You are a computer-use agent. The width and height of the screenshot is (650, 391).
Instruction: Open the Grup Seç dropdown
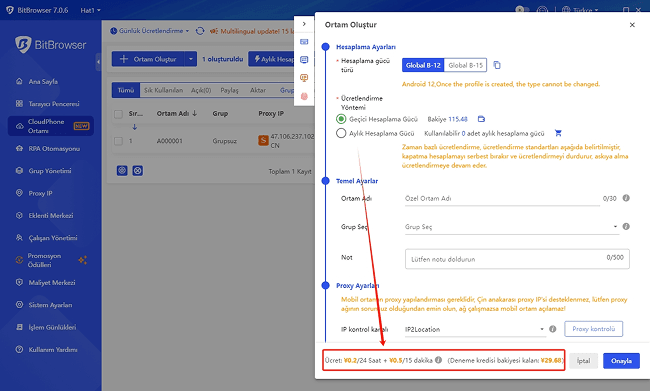pyautogui.click(x=512, y=227)
